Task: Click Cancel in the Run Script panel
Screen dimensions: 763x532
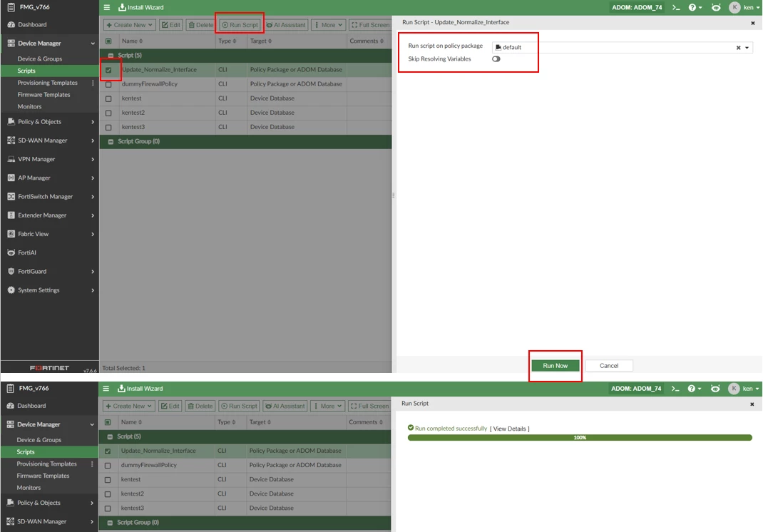Action: (609, 366)
